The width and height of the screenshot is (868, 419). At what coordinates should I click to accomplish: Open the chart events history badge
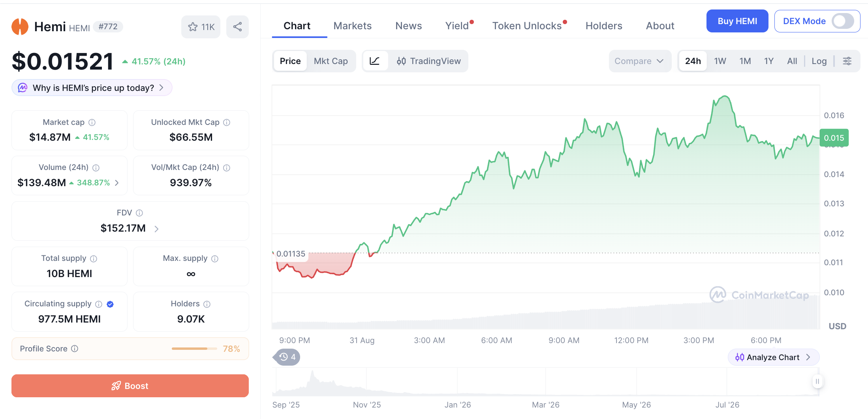coord(287,357)
